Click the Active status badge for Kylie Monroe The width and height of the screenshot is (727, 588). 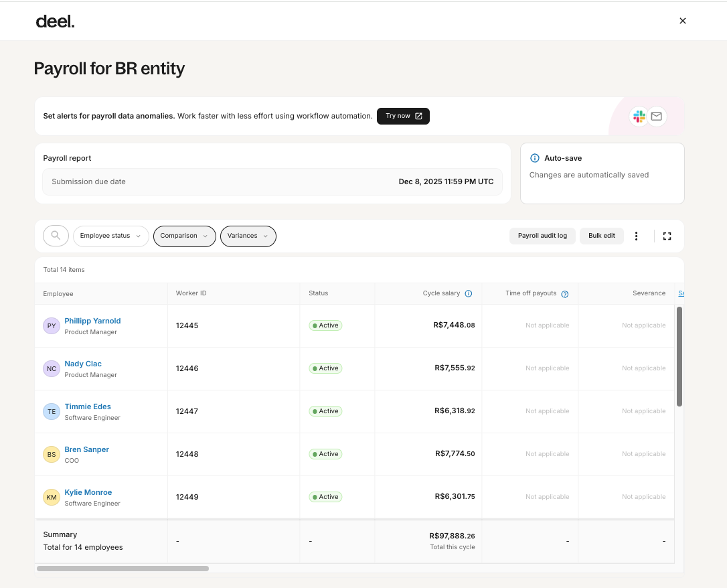325,497
